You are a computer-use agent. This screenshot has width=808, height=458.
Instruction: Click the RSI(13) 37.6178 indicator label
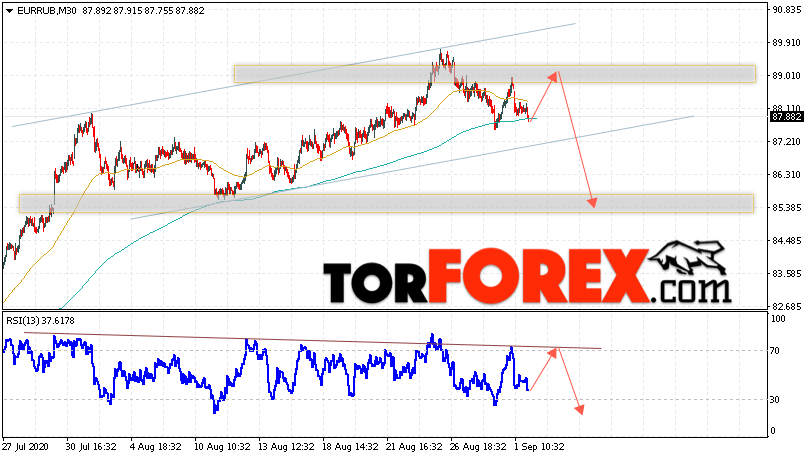click(40, 321)
